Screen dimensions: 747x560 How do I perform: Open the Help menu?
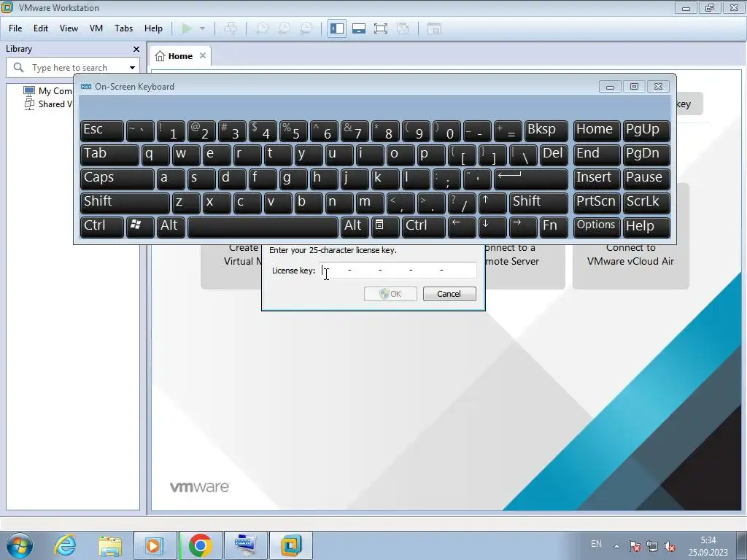(153, 28)
